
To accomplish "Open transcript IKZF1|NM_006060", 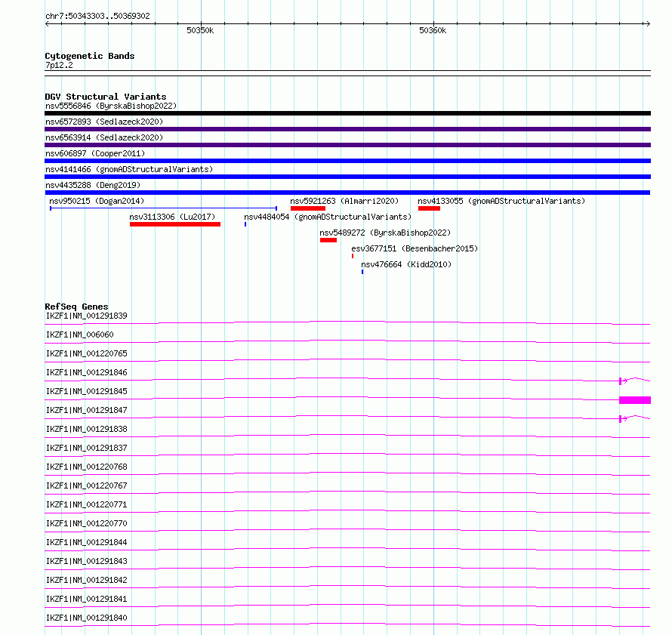I will click(80, 334).
